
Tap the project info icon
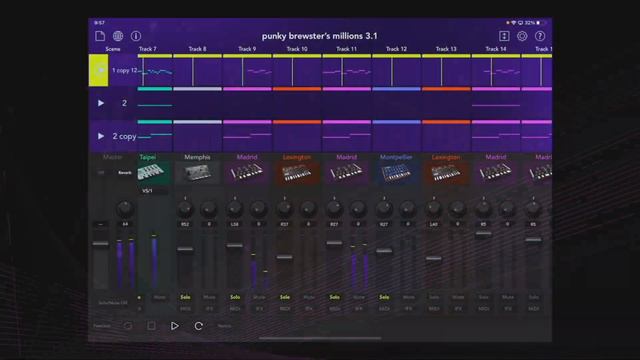(x=136, y=36)
